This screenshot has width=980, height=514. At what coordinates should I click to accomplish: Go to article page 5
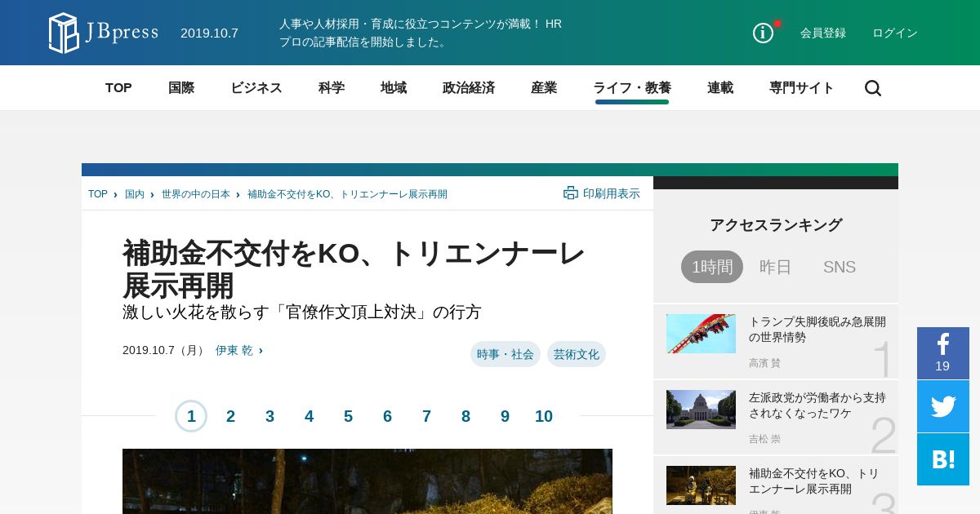pos(348,416)
